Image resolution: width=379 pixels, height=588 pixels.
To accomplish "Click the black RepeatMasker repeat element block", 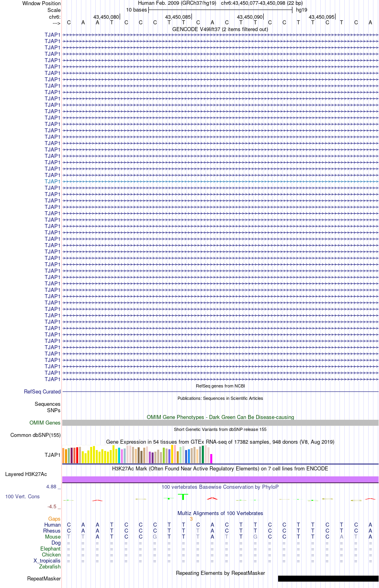I will (x=328, y=578).
